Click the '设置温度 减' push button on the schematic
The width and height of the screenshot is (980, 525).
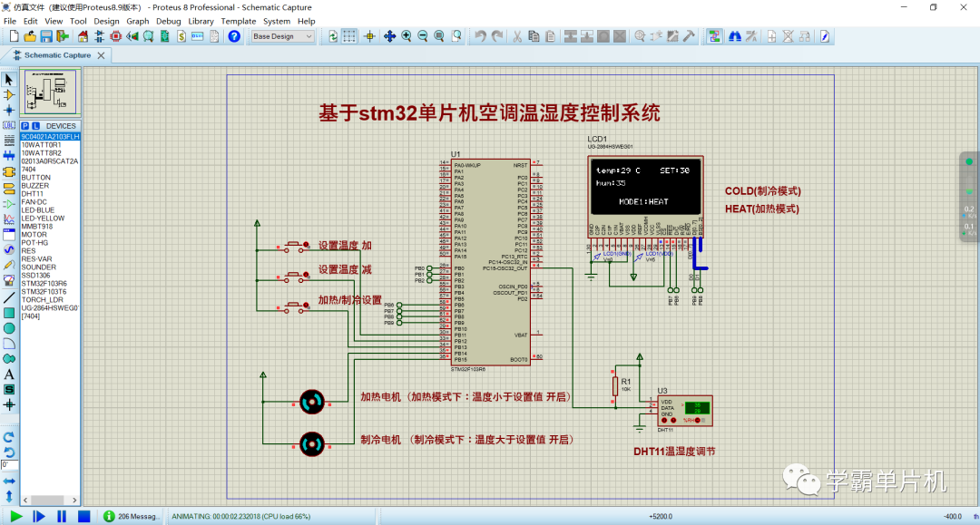pos(296,276)
